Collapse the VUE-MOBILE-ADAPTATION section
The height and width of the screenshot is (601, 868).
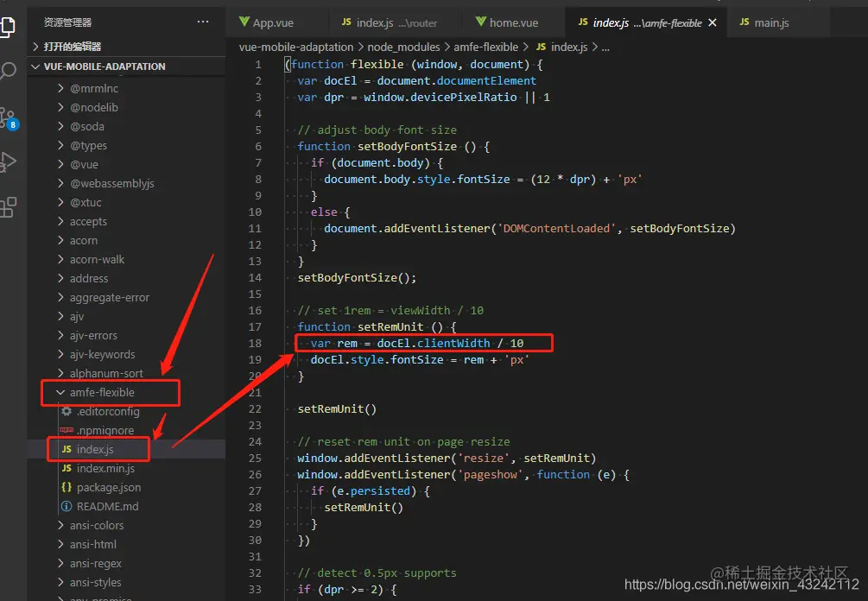[x=126, y=66]
